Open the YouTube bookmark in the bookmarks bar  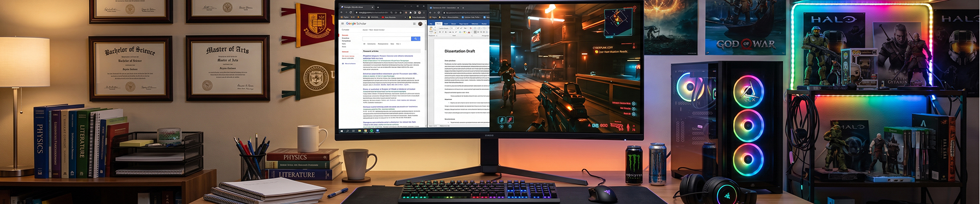click(x=388, y=17)
